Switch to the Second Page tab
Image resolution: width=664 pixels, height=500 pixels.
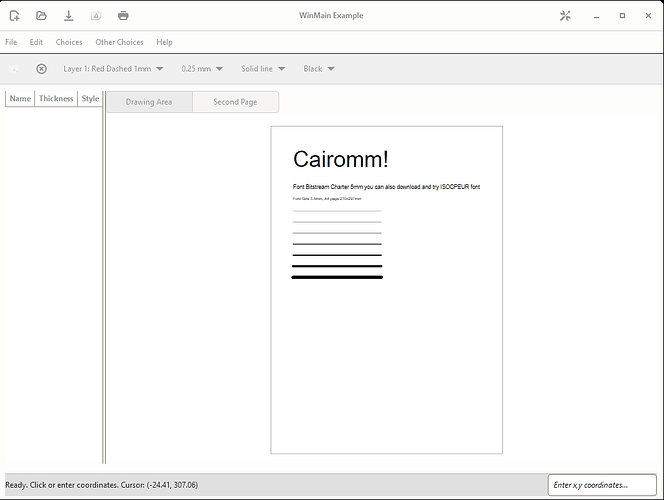235,102
